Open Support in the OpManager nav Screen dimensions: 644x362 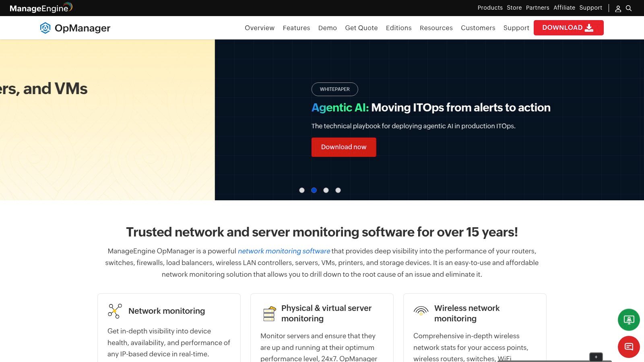[516, 28]
